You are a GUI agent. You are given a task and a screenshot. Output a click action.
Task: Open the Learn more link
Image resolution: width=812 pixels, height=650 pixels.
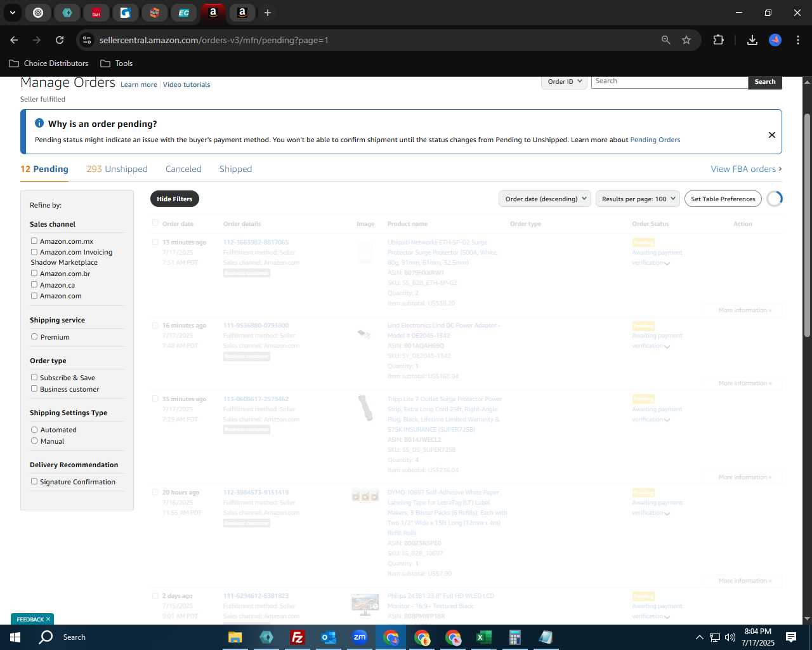139,84
